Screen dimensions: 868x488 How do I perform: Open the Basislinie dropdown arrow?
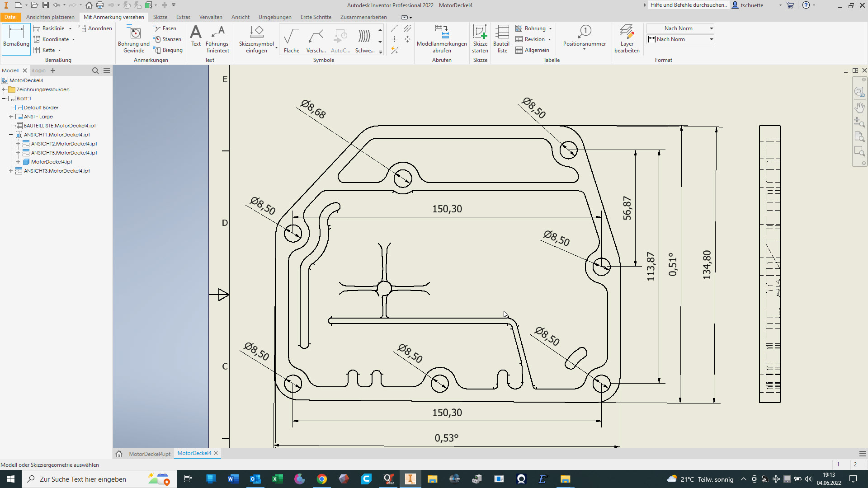coord(71,28)
